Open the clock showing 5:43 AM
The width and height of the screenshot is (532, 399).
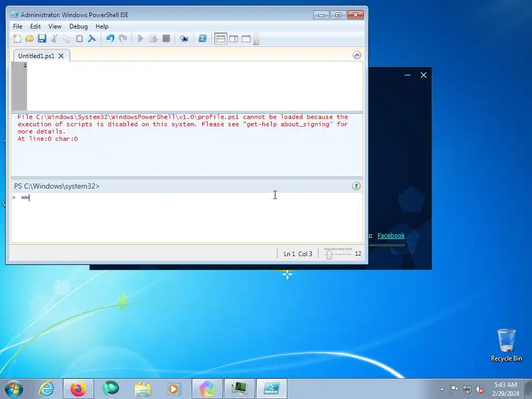[x=506, y=389]
